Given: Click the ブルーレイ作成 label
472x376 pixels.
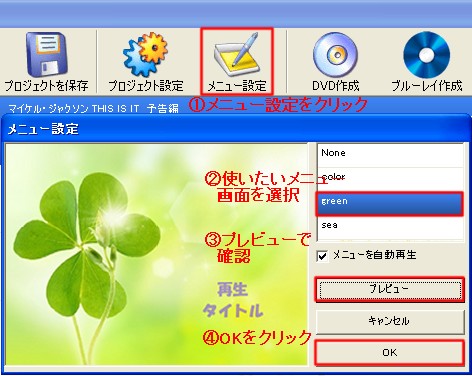Looking at the screenshot, I should (427, 86).
